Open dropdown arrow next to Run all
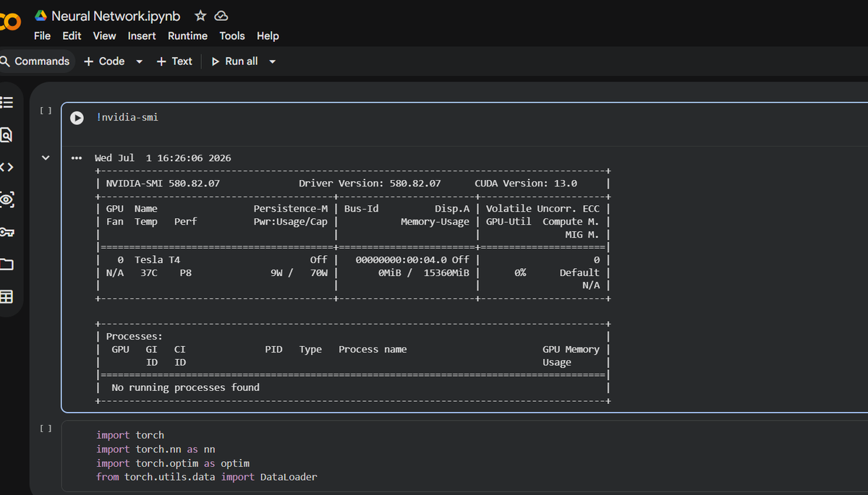 [273, 61]
